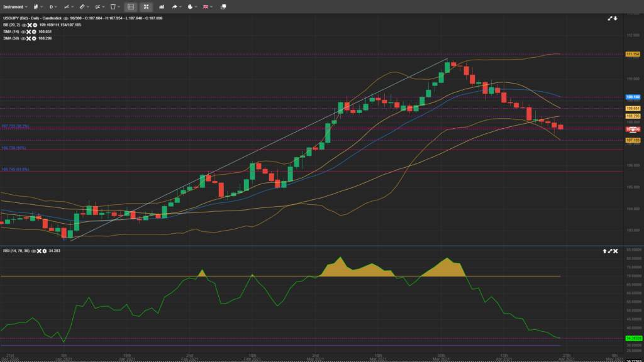Open SMA (50) settings gear

pos(34,38)
